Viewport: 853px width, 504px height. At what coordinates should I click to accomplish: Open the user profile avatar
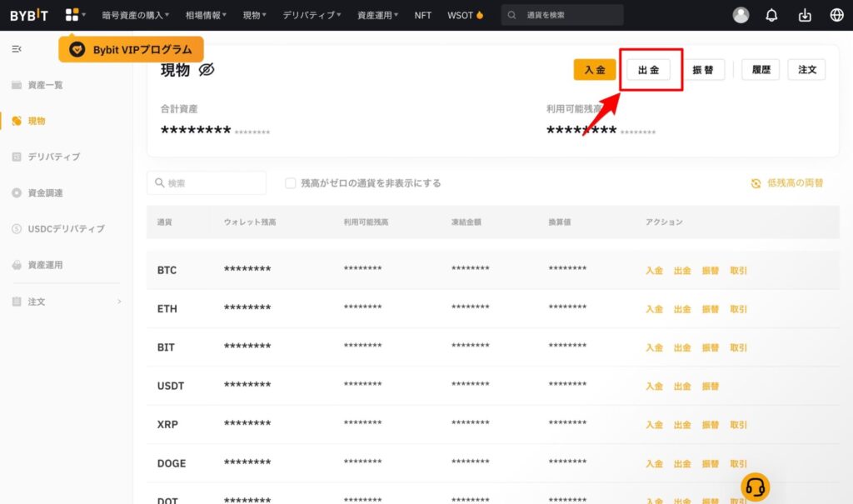point(741,15)
